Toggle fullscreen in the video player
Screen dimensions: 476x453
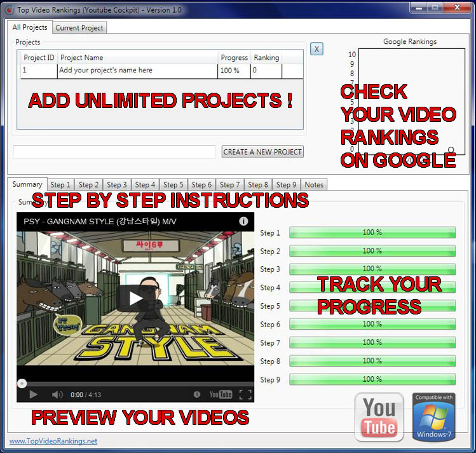coord(245,395)
